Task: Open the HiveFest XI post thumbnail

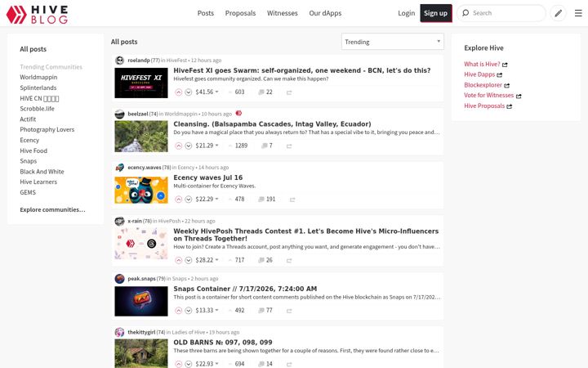Action: pyautogui.click(x=141, y=83)
